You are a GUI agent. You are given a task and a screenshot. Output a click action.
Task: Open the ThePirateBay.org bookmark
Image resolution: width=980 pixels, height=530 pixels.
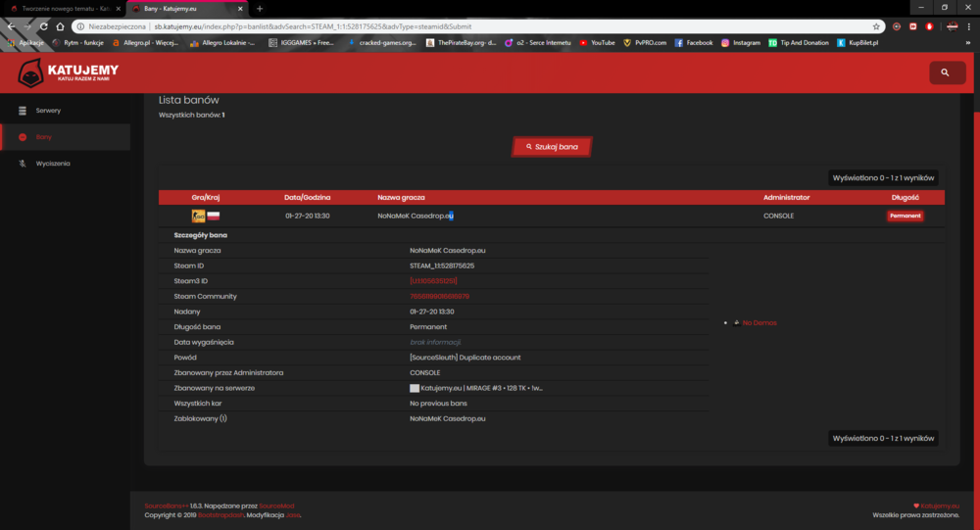coord(462,43)
